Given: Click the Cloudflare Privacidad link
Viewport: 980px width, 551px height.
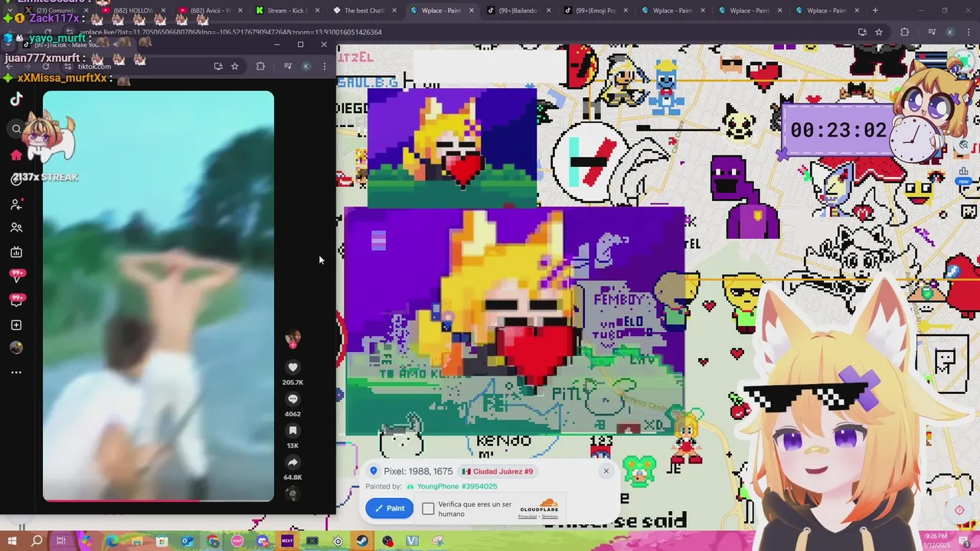Looking at the screenshot, I should 528,517.
